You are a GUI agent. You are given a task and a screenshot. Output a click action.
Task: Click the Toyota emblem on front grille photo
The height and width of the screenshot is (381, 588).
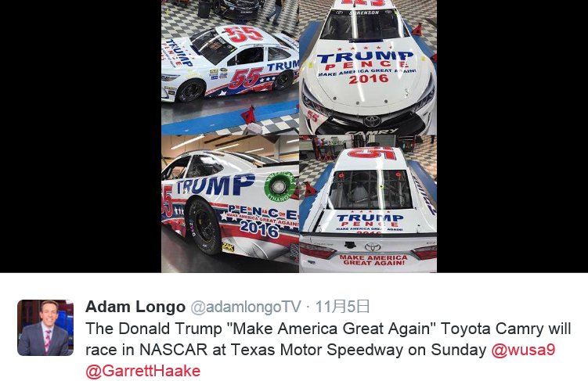372,120
